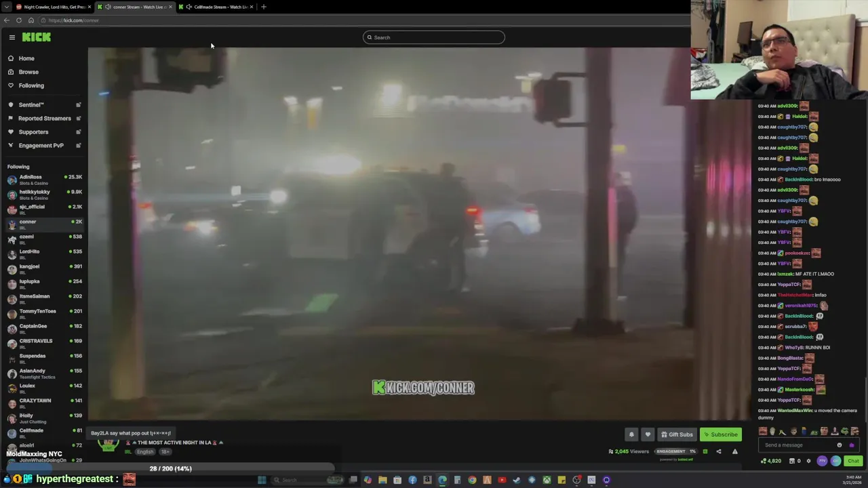Open CRAZYTAWN channel in following list

(44, 403)
